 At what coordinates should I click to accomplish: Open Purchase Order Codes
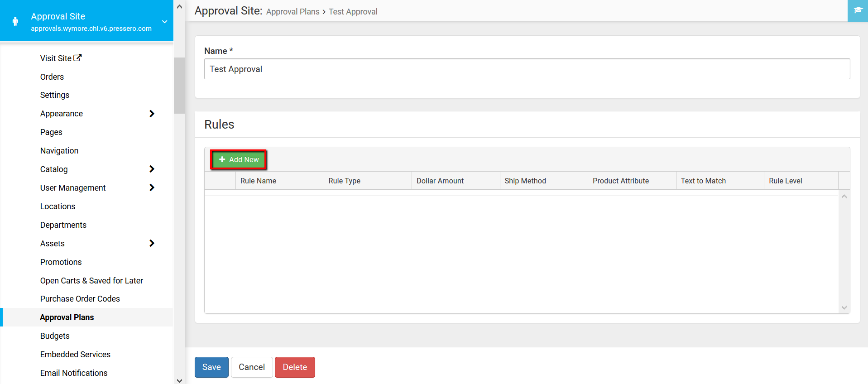[x=80, y=299]
